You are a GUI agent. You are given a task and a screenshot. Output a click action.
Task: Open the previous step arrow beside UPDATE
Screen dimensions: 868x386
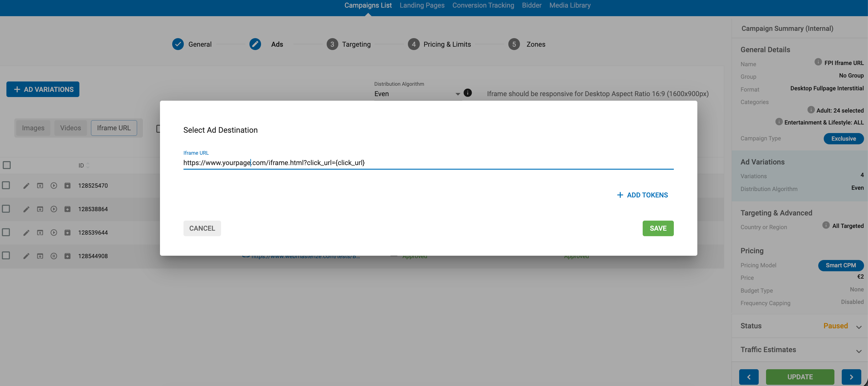coord(749,377)
